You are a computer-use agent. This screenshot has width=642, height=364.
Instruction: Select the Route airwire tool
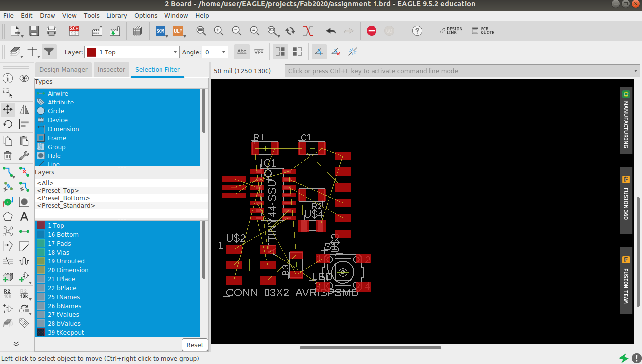click(8, 172)
